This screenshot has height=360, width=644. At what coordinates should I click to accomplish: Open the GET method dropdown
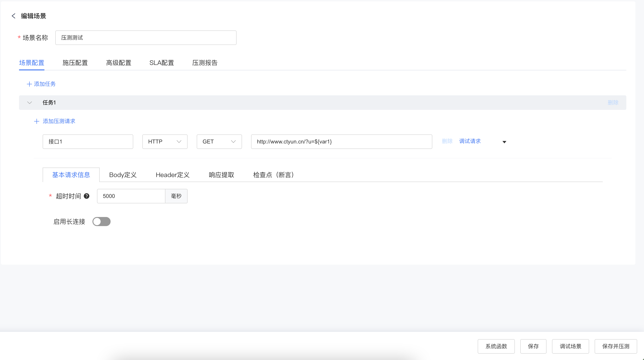point(219,142)
